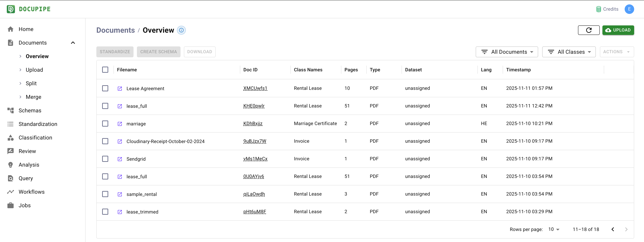644x242 pixels.
Task: Click the Workflows graph icon
Action: click(11, 192)
